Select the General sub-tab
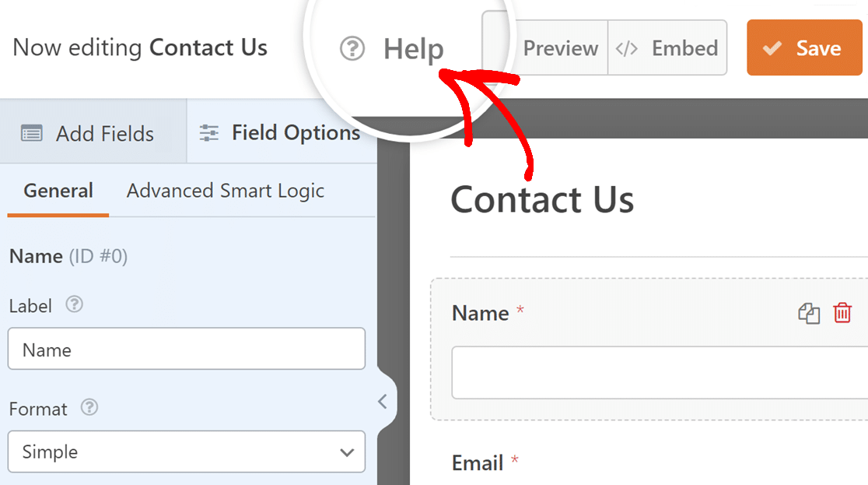Image resolution: width=868 pixels, height=485 pixels. pyautogui.click(x=58, y=191)
